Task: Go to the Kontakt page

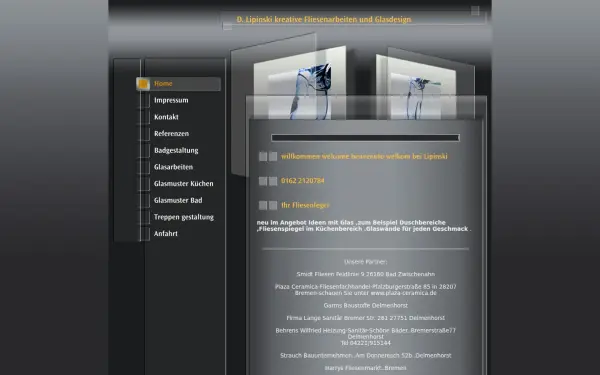Action: [x=166, y=117]
